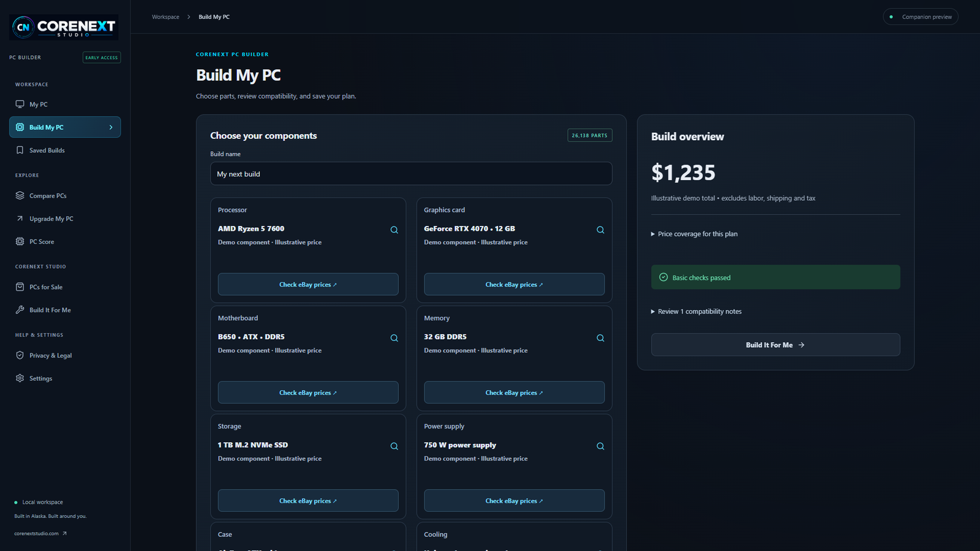
Task: Check eBay prices for Memory
Action: click(x=514, y=392)
